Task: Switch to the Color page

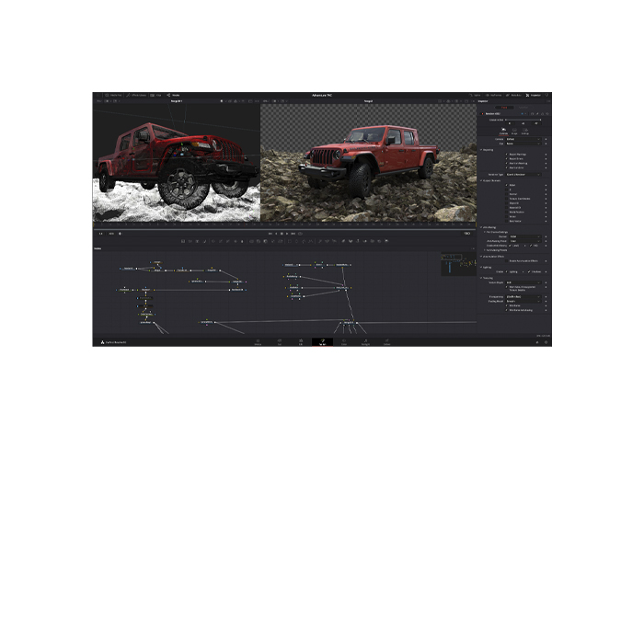Action: pyautogui.click(x=344, y=342)
